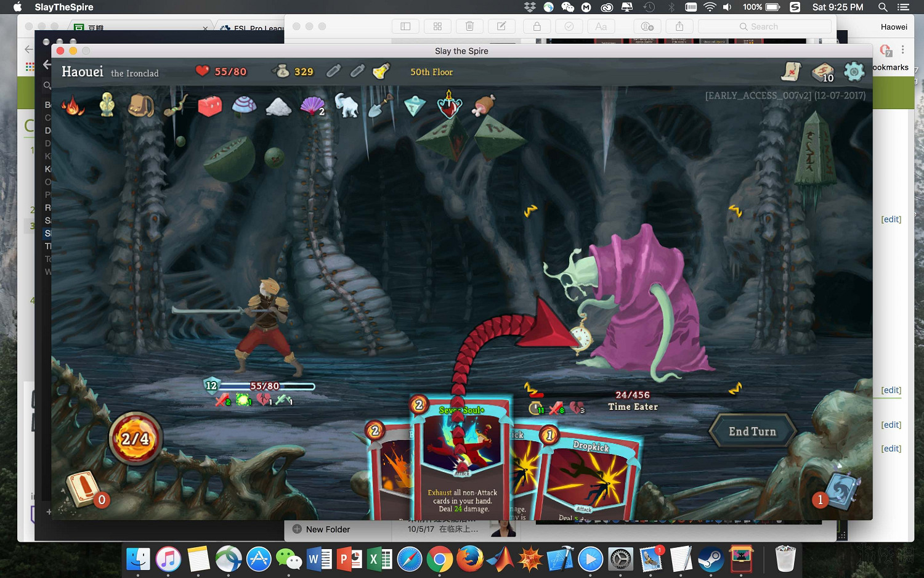The height and width of the screenshot is (578, 924).
Task: Inspect the red toolbox relic
Action: click(x=209, y=106)
